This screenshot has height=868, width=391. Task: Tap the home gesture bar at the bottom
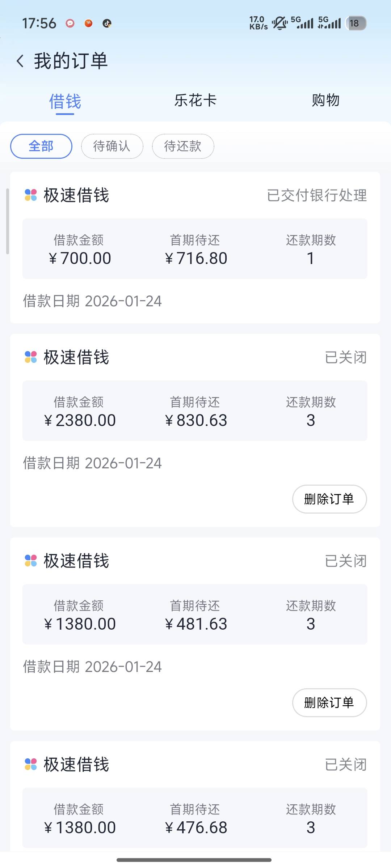click(194, 860)
